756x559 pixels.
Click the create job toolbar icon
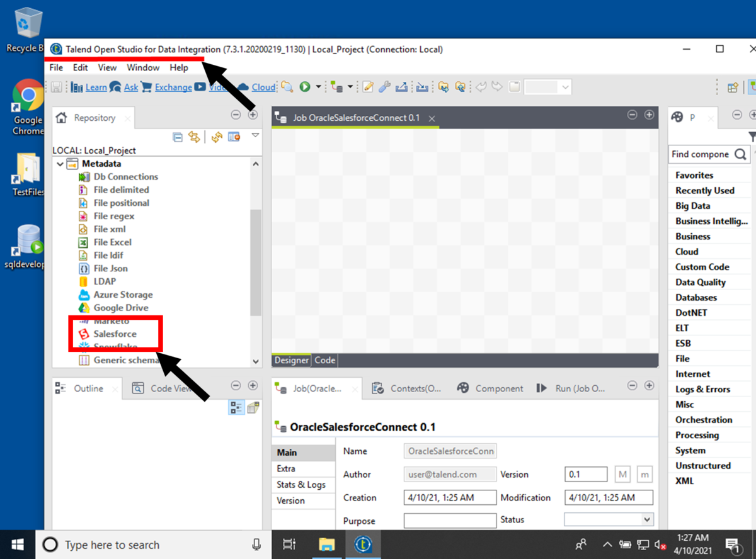coord(336,87)
